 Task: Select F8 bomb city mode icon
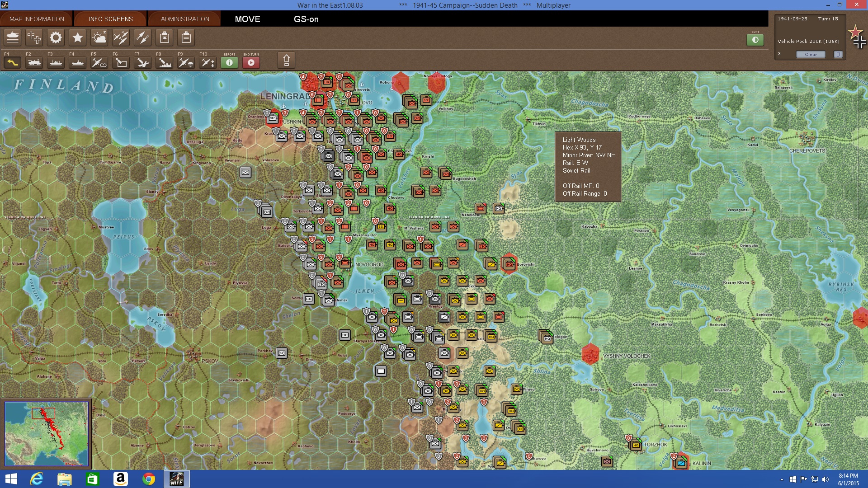pos(165,62)
